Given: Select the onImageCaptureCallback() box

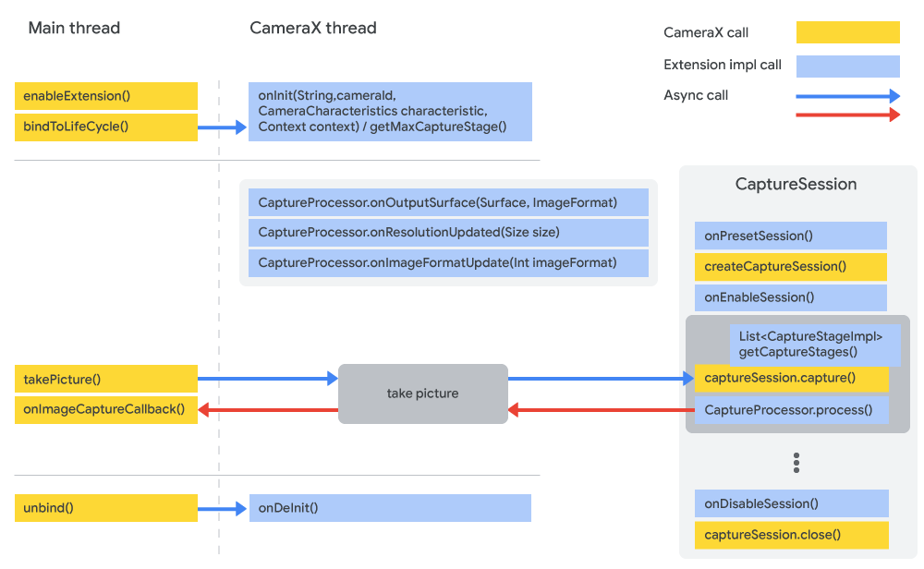Looking at the screenshot, I should point(105,409).
